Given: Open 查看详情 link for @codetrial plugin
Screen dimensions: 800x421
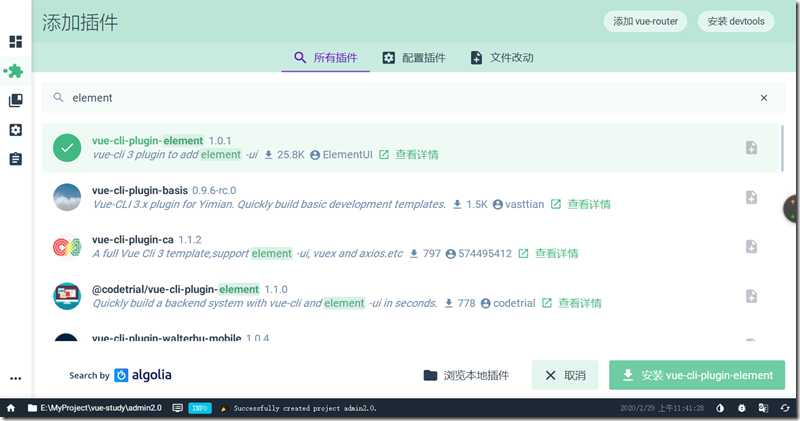Looking at the screenshot, I should (580, 303).
